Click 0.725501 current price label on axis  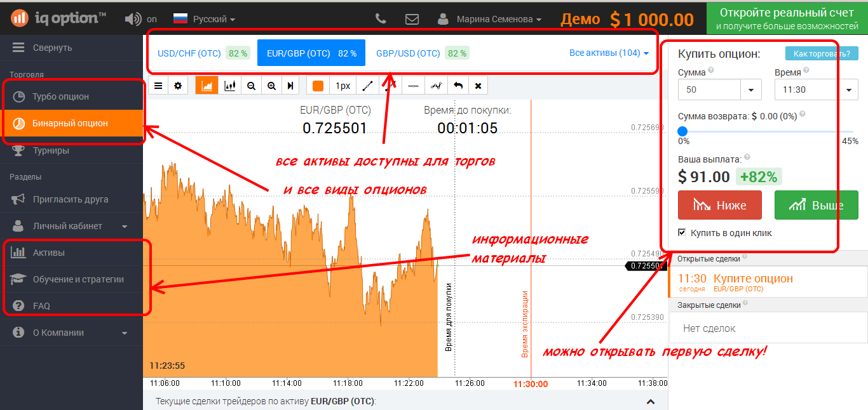pyautogui.click(x=646, y=266)
